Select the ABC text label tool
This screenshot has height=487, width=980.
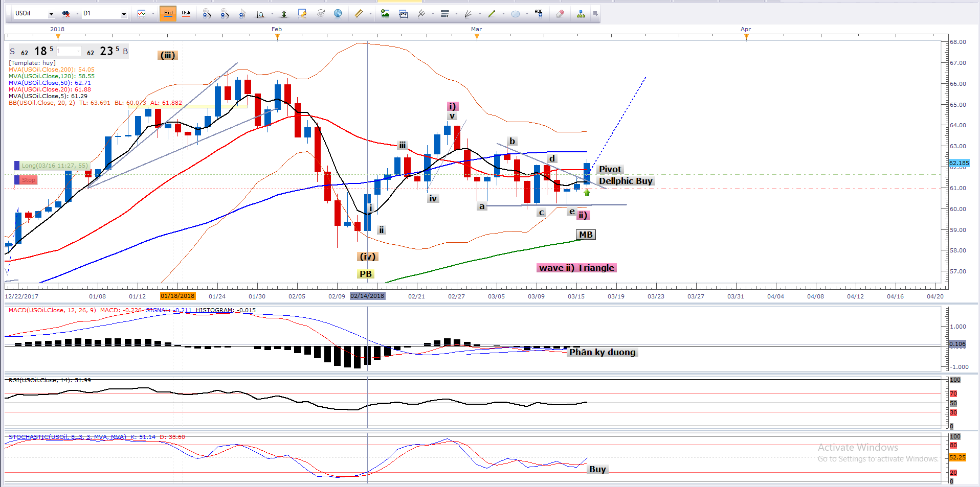pos(538,13)
